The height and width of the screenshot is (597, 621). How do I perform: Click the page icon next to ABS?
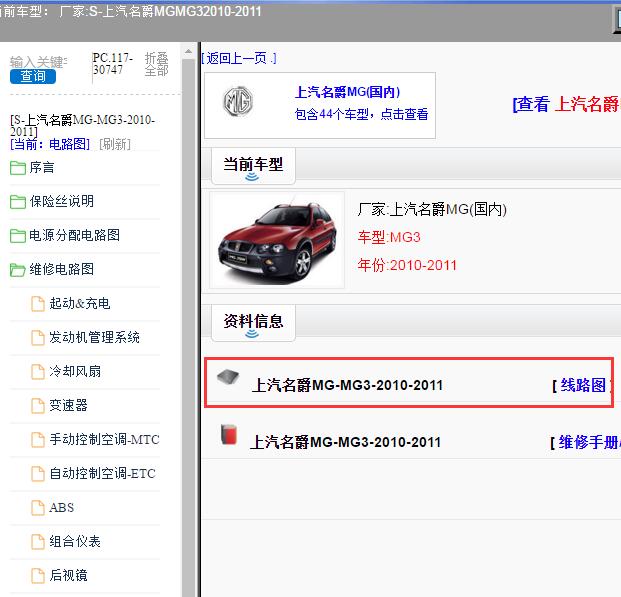38,508
